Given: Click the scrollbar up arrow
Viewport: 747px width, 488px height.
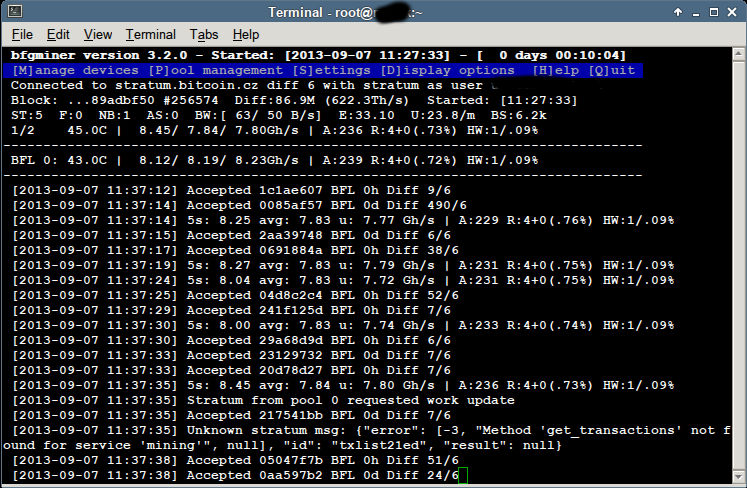Looking at the screenshot, I should (738, 54).
